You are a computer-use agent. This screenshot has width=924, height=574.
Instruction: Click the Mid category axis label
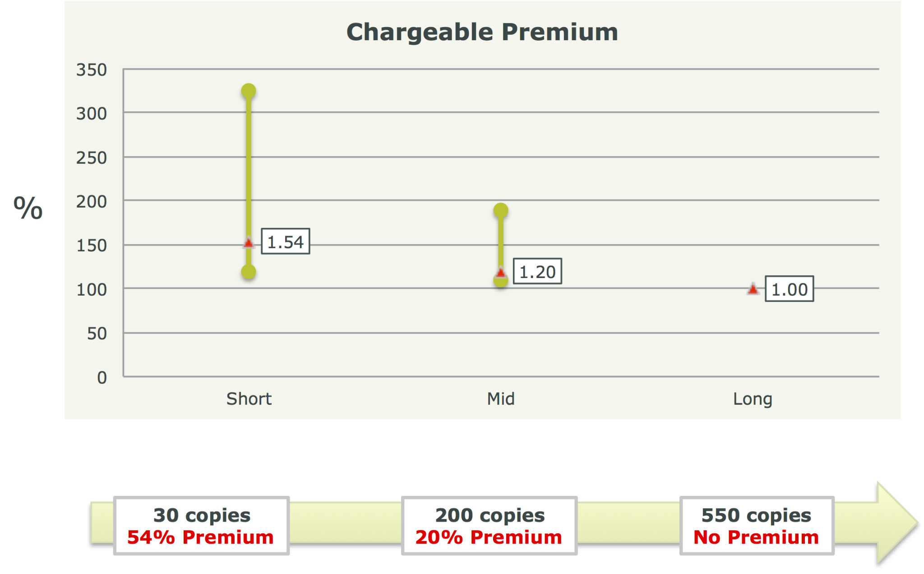(x=501, y=399)
